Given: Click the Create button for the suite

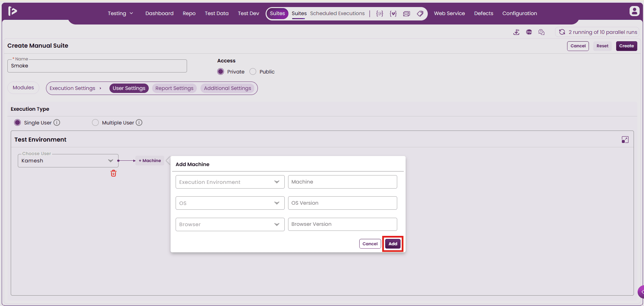Looking at the screenshot, I should point(627,46).
